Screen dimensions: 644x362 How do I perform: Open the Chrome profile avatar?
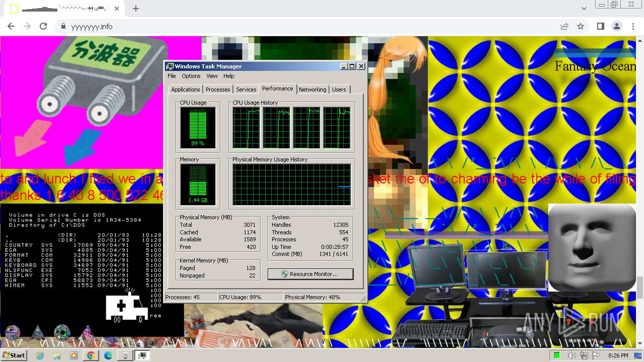click(x=617, y=27)
